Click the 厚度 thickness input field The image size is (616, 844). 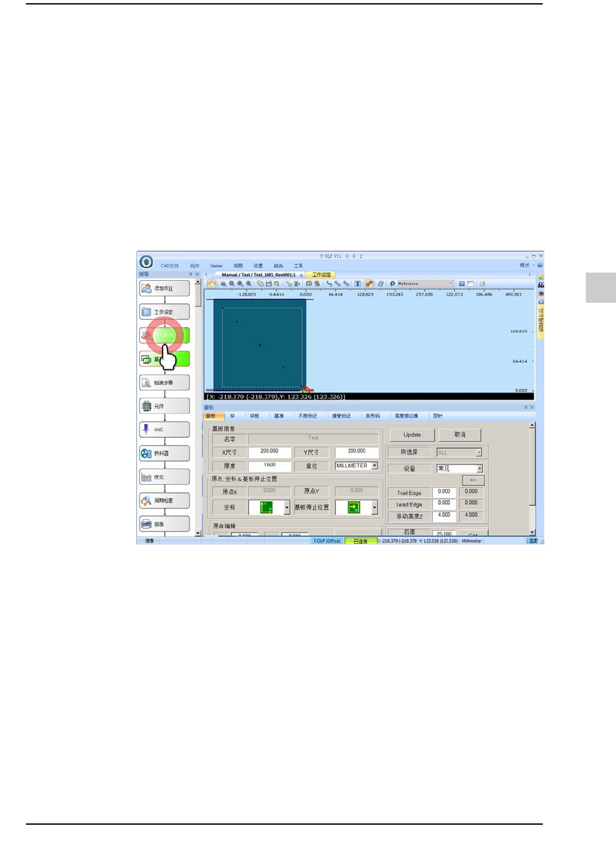[x=269, y=465]
